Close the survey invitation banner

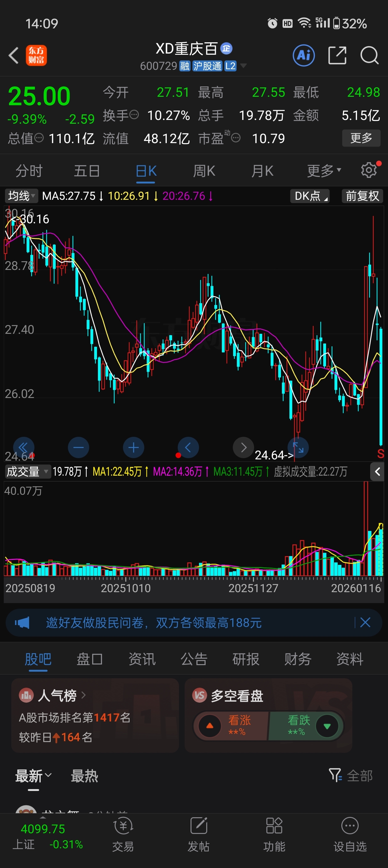(x=365, y=623)
